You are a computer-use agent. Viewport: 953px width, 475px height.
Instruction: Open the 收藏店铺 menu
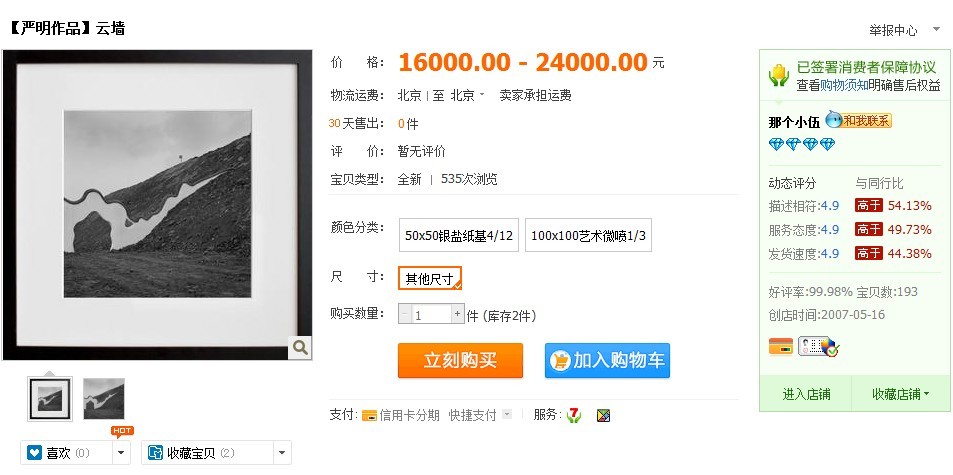(x=901, y=394)
